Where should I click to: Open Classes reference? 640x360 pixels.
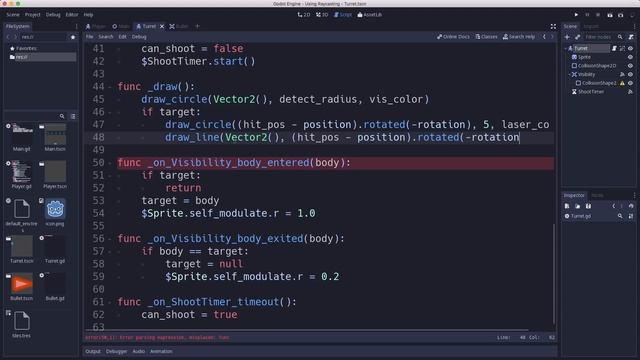coord(487,37)
